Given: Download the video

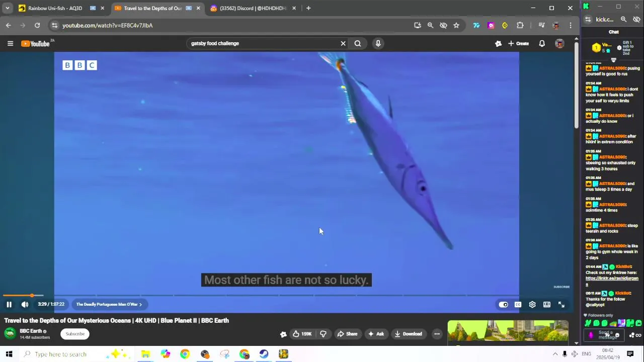Looking at the screenshot, I should 409,334.
